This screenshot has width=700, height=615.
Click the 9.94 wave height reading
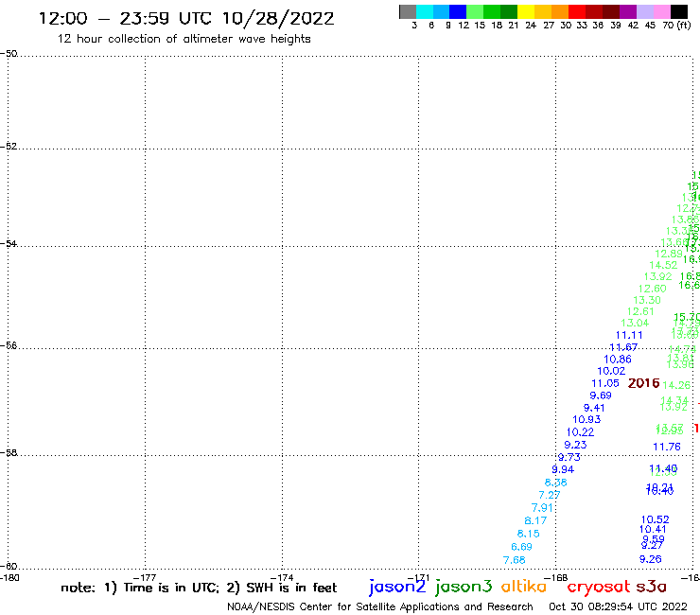563,469
